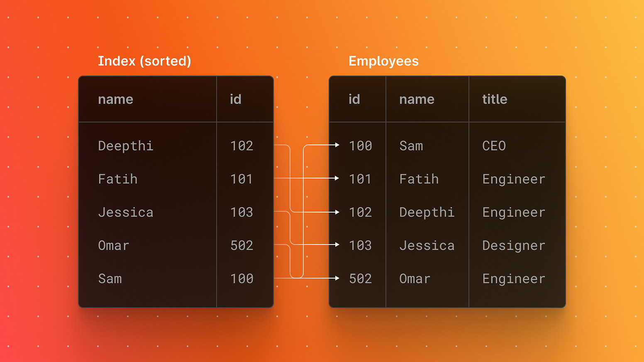Click "Jessica" in the Employees table
Viewport: 644px width, 362px height.
point(427,245)
